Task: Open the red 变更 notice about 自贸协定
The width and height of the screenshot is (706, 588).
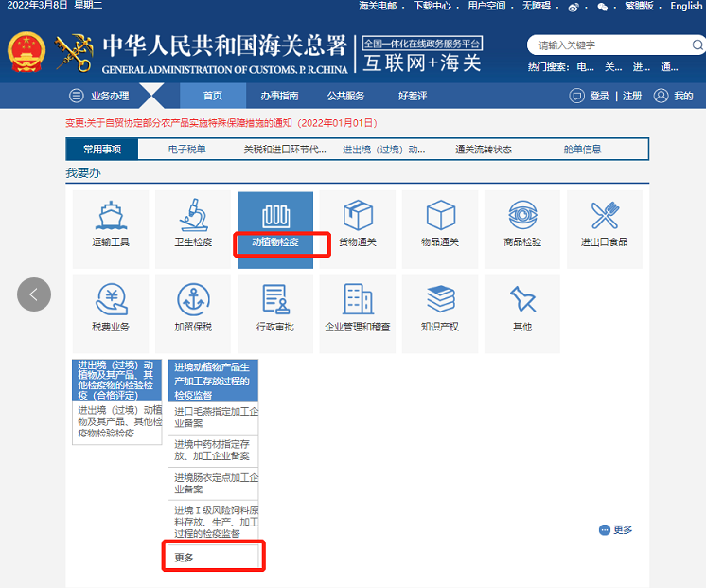Action: (x=221, y=123)
